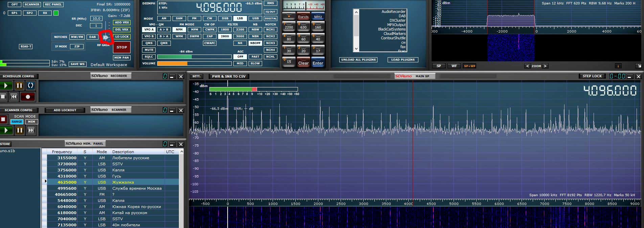Click the plugin list up arrow

[x=356, y=12]
